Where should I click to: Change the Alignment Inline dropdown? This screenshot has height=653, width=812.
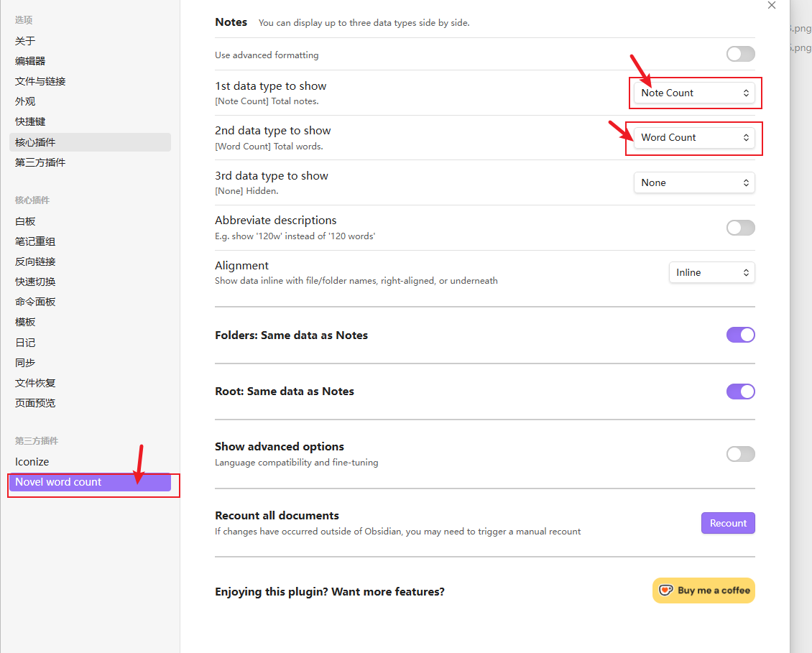pos(711,272)
